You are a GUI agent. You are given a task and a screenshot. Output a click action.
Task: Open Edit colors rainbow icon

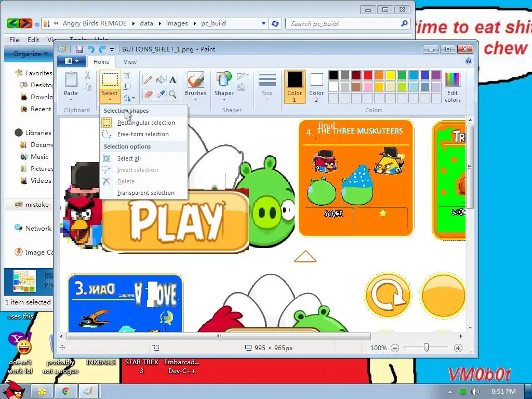pyautogui.click(x=453, y=79)
